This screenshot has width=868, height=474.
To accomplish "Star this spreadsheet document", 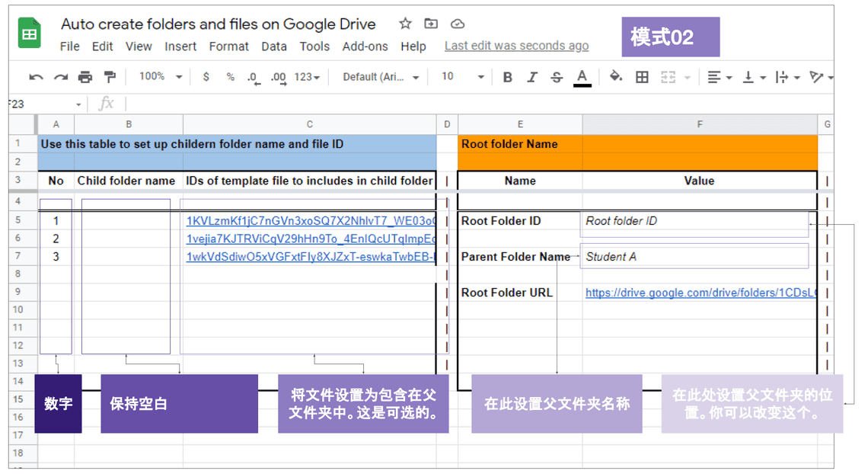I will pos(406,24).
